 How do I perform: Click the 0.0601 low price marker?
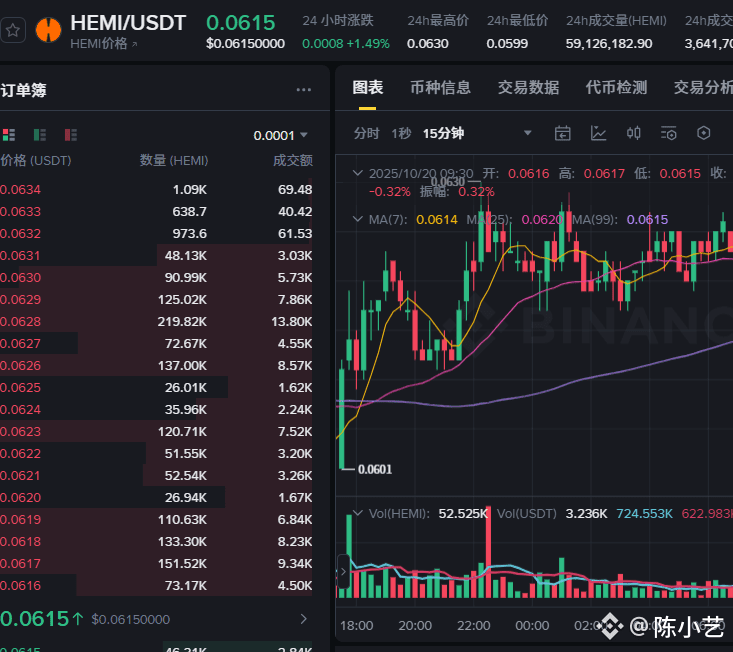coord(375,469)
